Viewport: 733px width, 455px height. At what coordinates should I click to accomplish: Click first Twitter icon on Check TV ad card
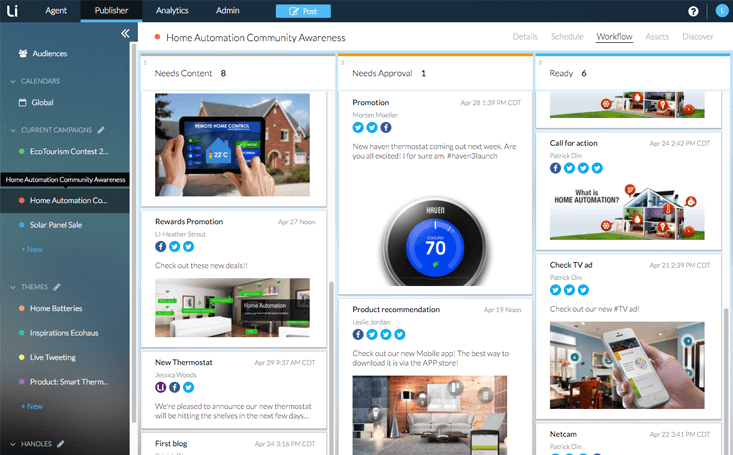coord(555,290)
